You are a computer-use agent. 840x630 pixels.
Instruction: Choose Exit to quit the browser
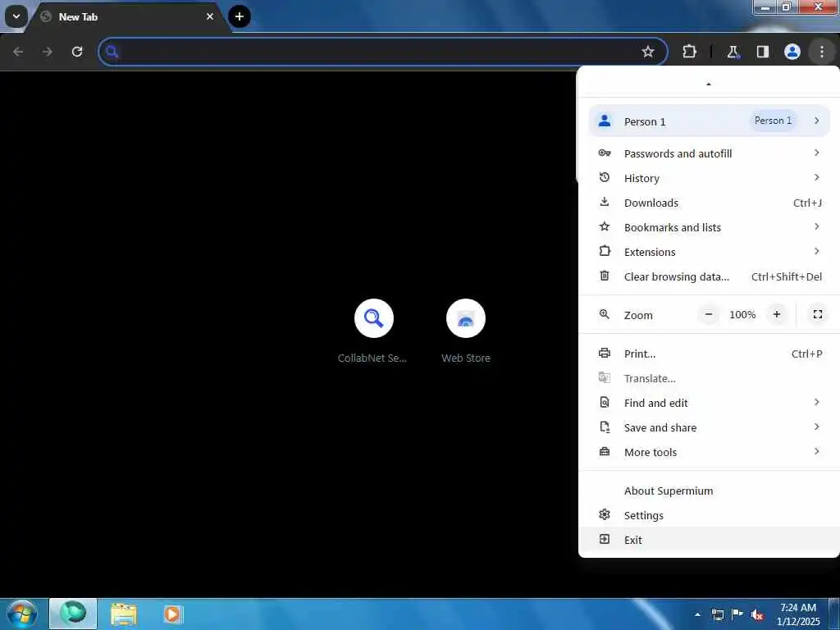[x=709, y=540]
